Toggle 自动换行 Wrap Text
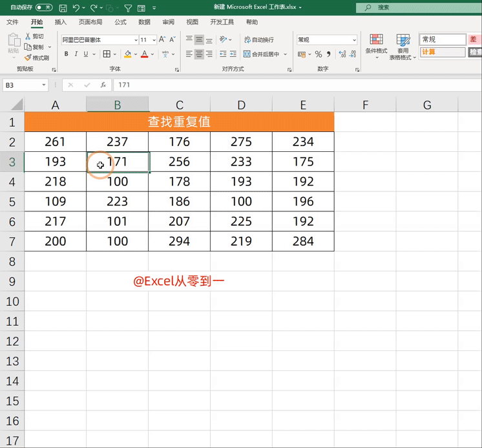This screenshot has height=448, width=482. [258, 39]
